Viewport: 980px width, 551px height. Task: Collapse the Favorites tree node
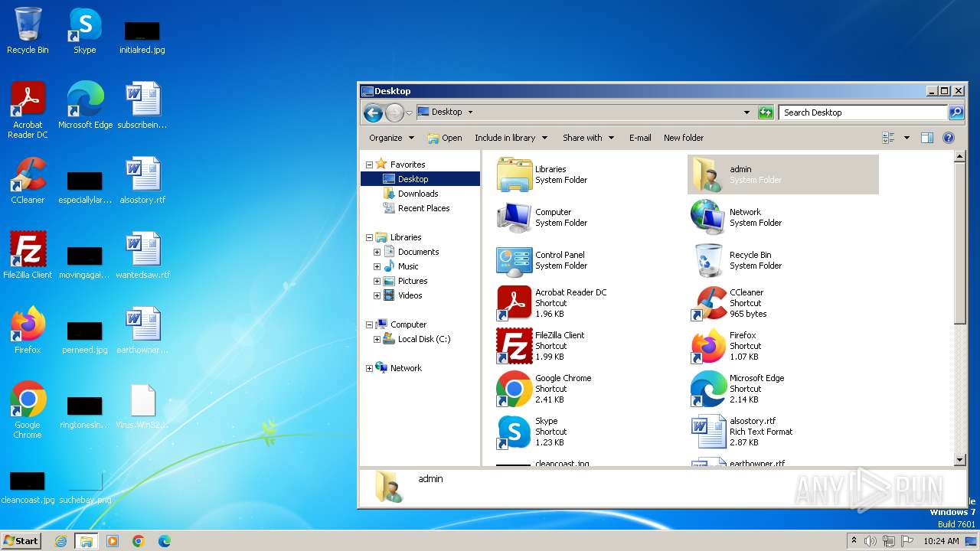(369, 165)
